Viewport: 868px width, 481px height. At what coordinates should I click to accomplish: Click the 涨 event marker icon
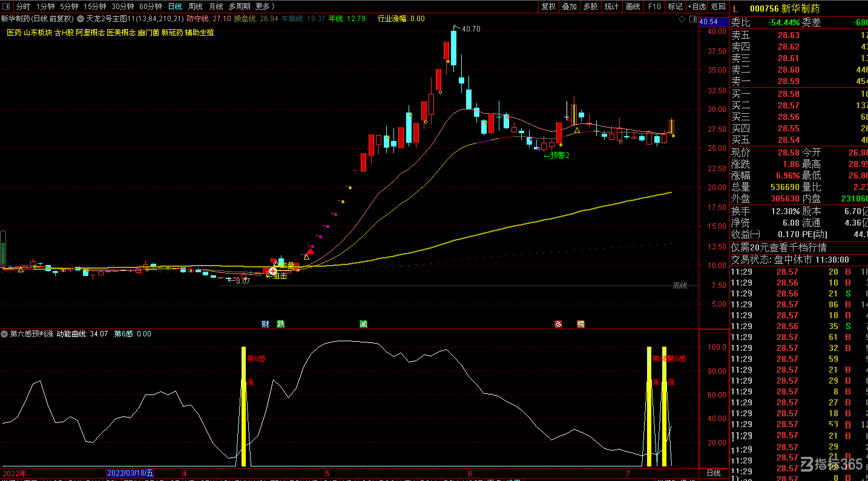click(x=558, y=324)
